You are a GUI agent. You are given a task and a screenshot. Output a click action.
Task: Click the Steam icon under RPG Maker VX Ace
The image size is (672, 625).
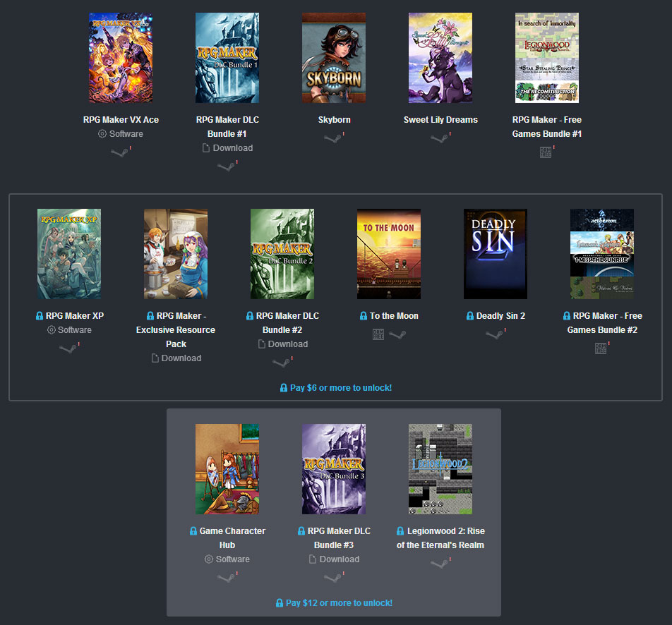pyautogui.click(x=119, y=152)
